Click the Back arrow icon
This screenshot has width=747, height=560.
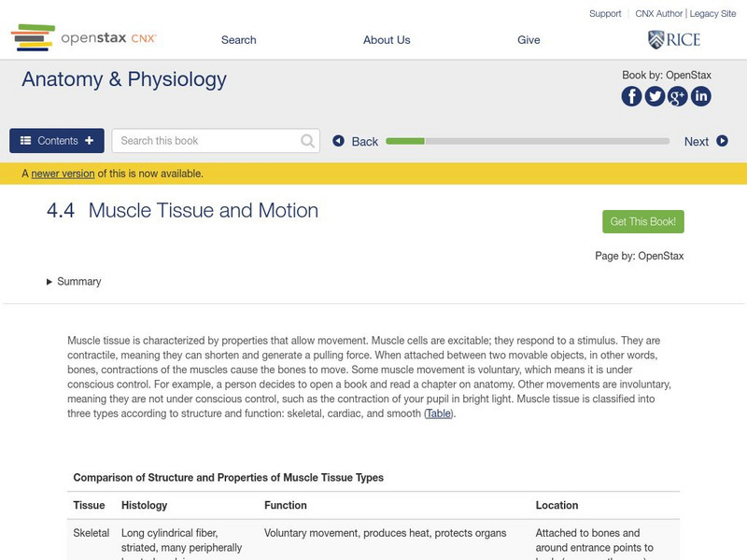[339, 141]
